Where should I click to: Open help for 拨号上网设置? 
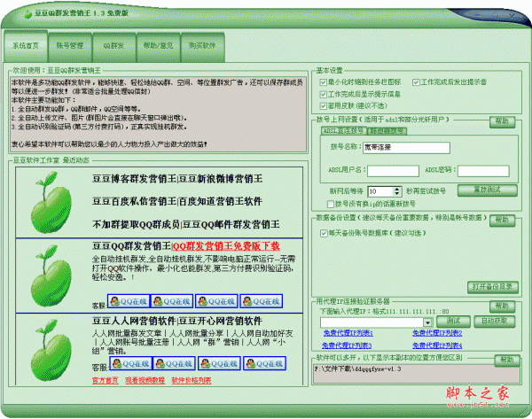click(x=502, y=122)
